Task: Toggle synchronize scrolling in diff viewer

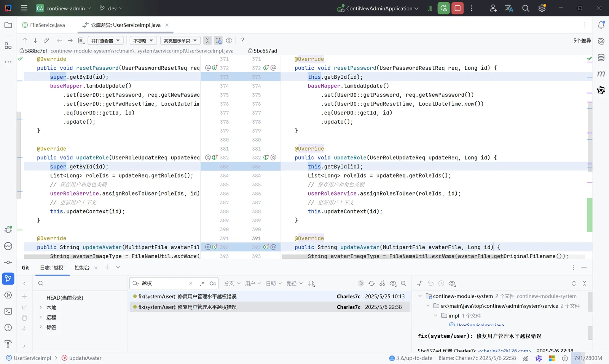Action: coord(218,40)
